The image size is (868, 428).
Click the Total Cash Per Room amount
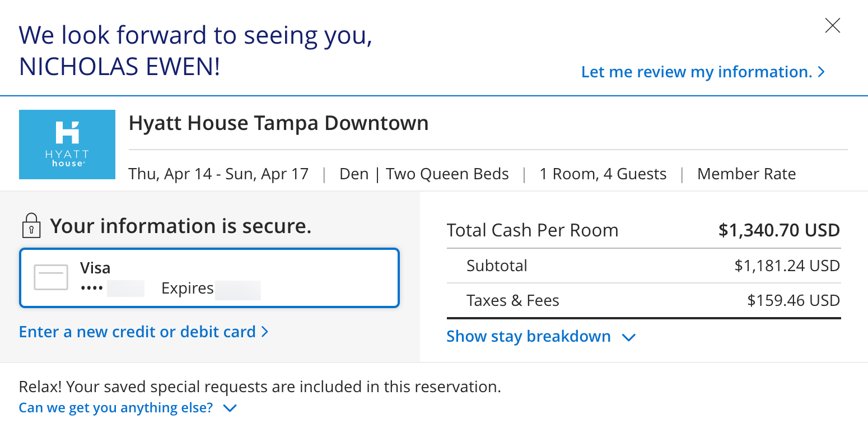point(779,230)
